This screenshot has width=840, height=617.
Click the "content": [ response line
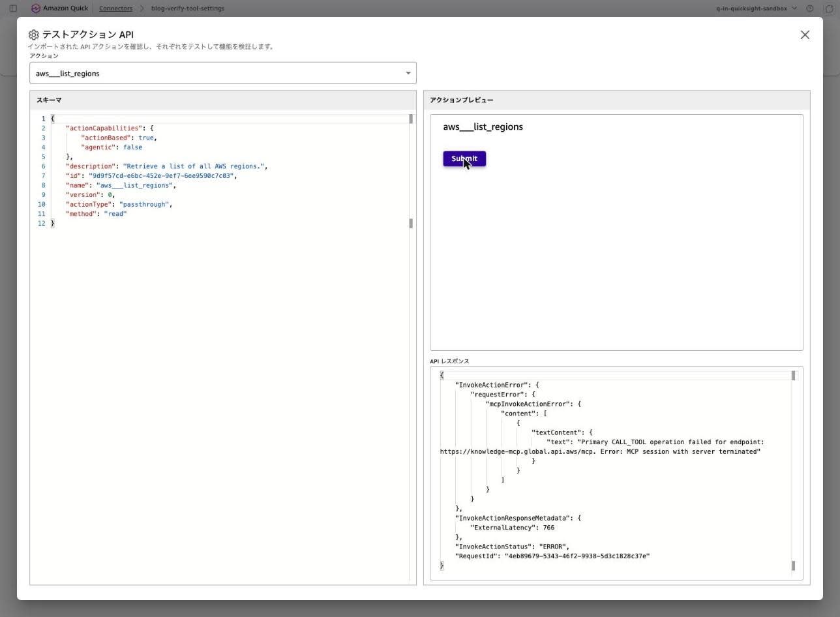coord(524,414)
